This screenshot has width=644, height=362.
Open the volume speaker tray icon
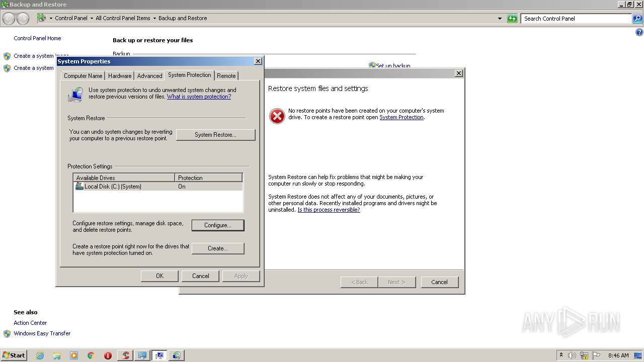click(572, 355)
